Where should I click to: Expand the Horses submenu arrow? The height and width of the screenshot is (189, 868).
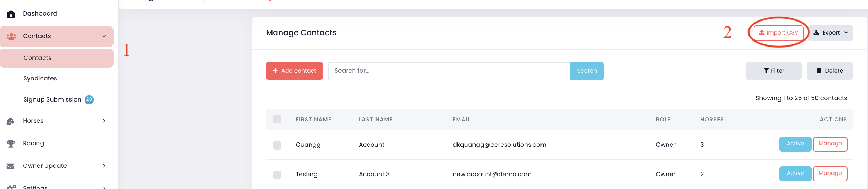tap(104, 121)
